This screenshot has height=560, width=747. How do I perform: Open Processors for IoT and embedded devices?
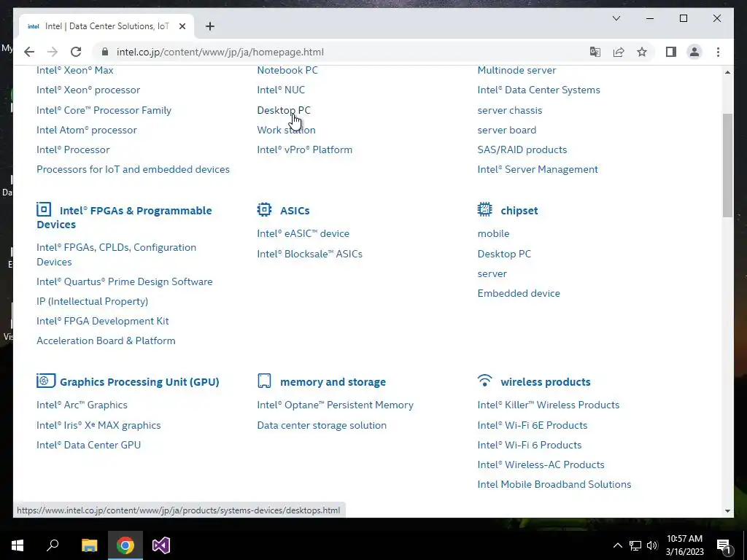click(133, 169)
